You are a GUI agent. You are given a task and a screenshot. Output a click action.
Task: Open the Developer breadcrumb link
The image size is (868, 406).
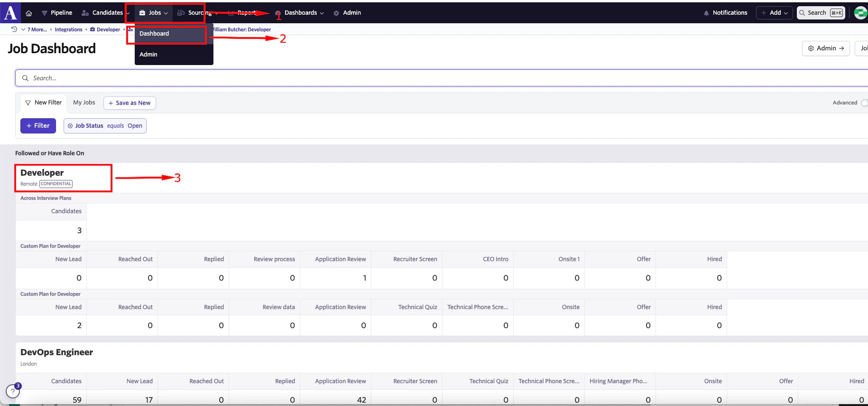pyautogui.click(x=105, y=29)
